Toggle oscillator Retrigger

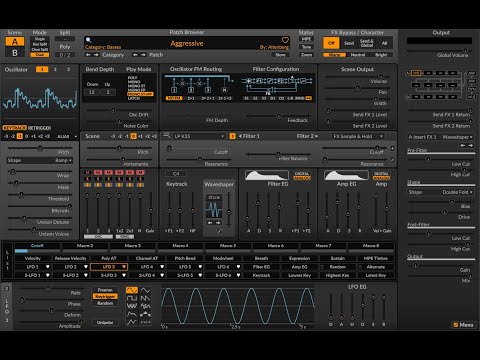pos(40,128)
